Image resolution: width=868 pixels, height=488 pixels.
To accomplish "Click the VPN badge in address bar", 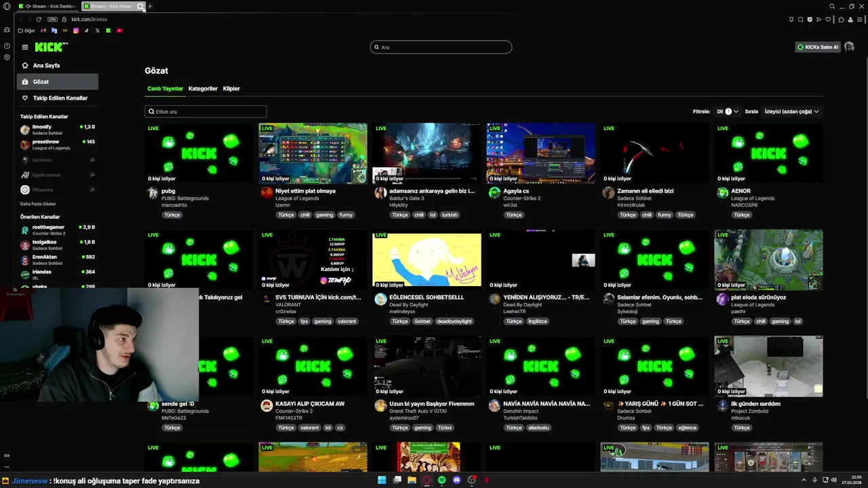I will pyautogui.click(x=52, y=19).
